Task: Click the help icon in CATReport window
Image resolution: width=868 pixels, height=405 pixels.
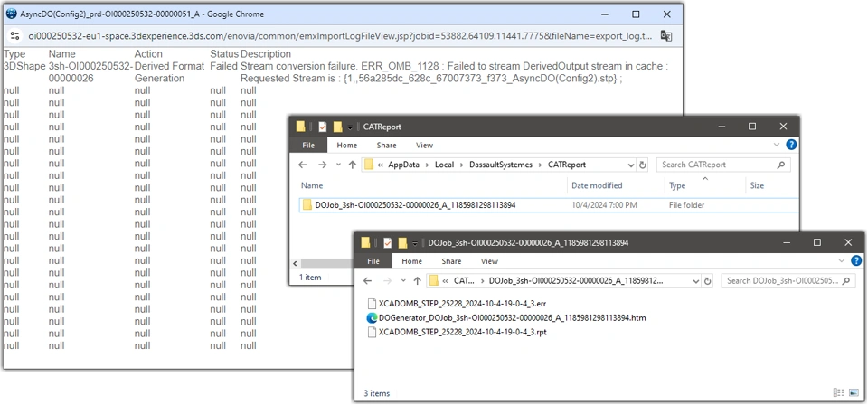Action: (791, 145)
